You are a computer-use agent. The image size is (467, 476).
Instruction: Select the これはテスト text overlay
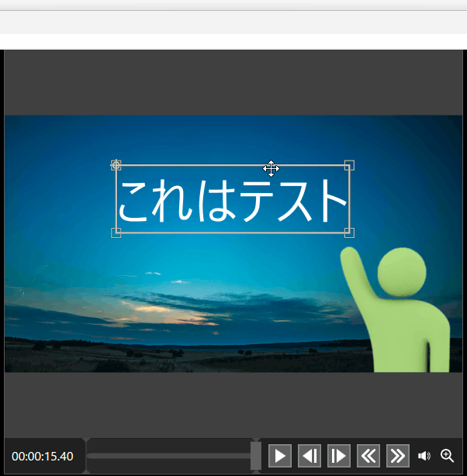point(233,200)
